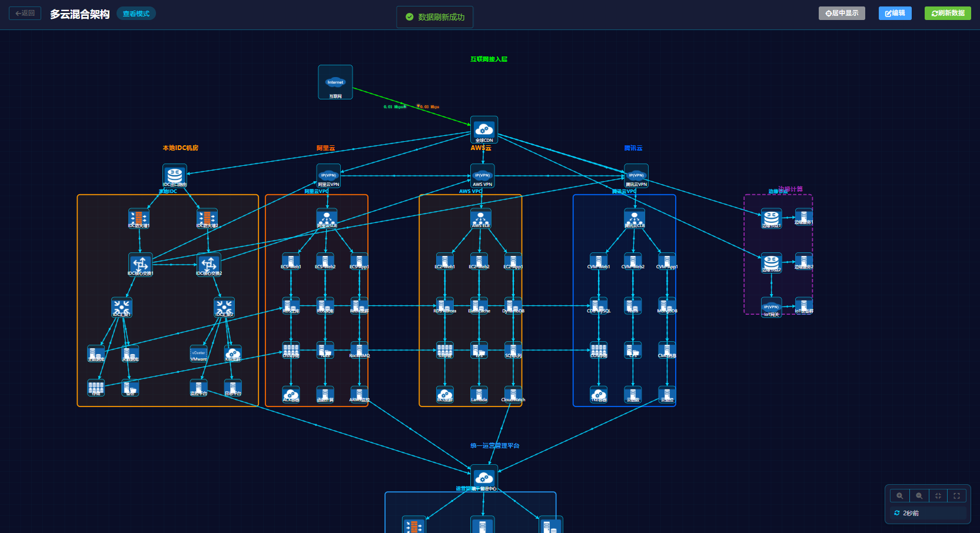
Task: Click the IDC防火墙2 firewall node
Action: (207, 218)
